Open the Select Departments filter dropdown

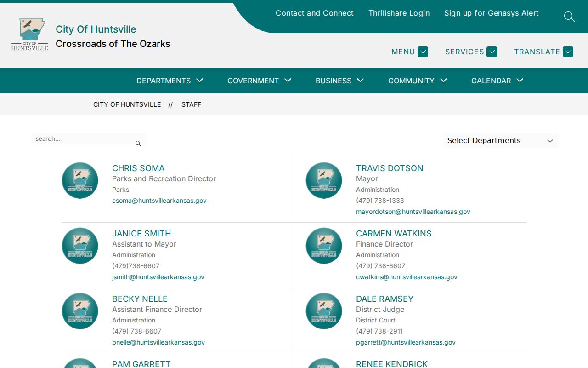pyautogui.click(x=501, y=141)
